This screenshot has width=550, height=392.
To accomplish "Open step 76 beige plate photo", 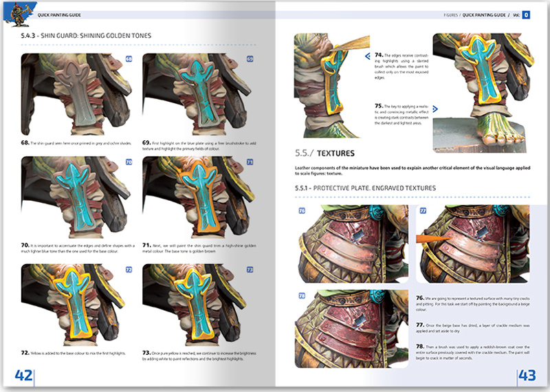I will (x=352, y=244).
